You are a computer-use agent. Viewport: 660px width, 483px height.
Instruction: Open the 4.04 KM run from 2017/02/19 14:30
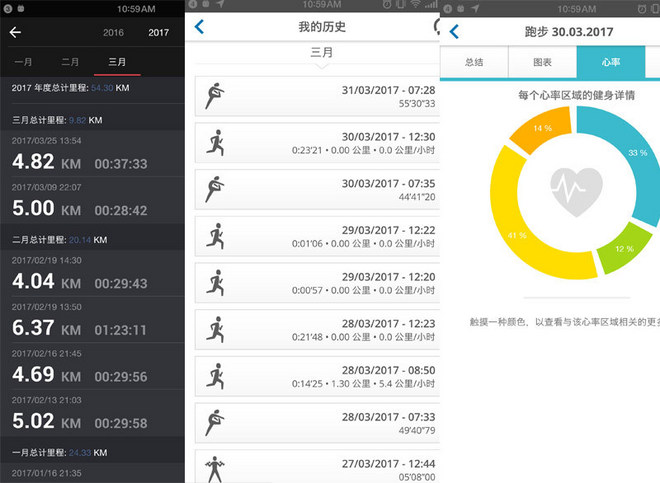click(x=92, y=274)
